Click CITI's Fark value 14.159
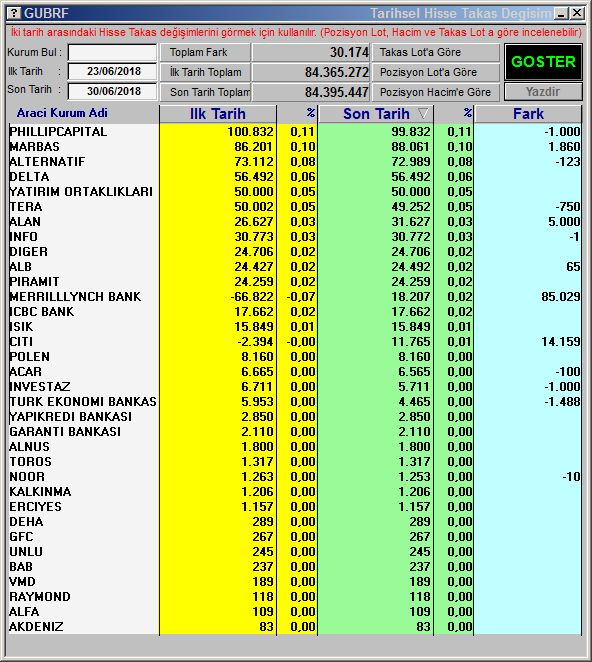The width and height of the screenshot is (592, 662). [x=561, y=342]
